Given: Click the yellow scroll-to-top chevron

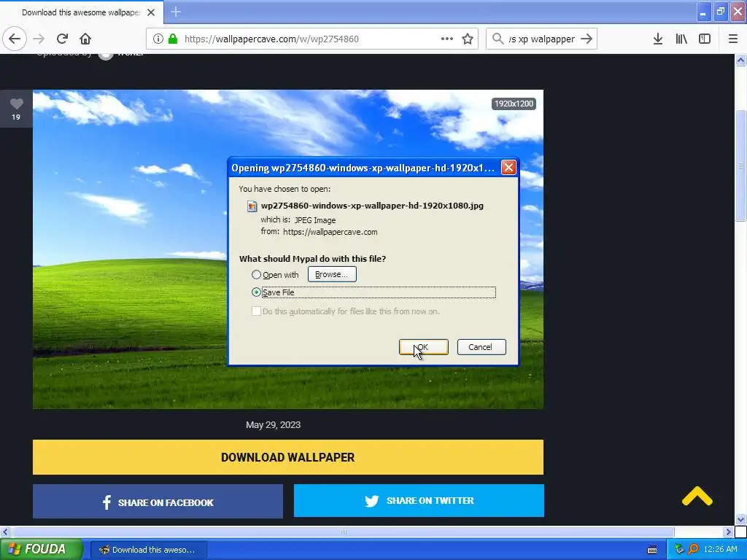Looking at the screenshot, I should [x=697, y=496].
